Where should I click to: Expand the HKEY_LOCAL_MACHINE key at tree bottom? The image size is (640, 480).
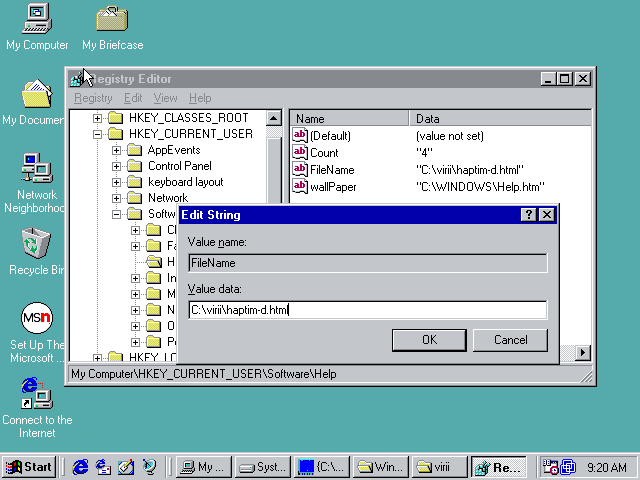(x=97, y=358)
